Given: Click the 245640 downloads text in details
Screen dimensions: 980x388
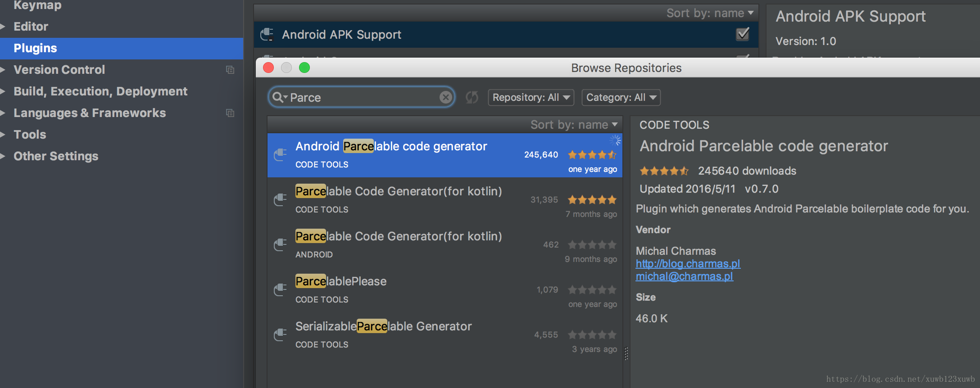Looking at the screenshot, I should (x=747, y=171).
